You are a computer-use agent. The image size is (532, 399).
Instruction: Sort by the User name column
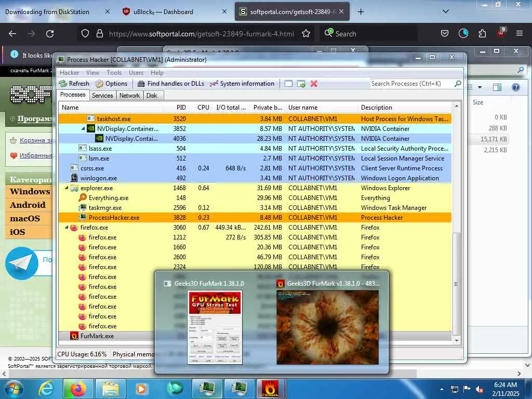point(321,107)
